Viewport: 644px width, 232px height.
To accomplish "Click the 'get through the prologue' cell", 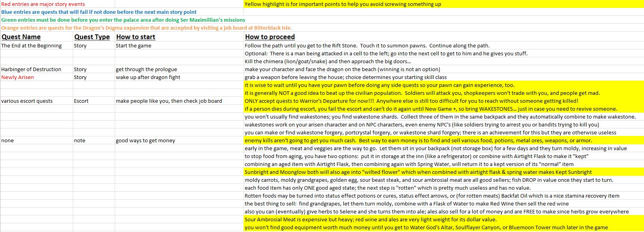I will (x=179, y=69).
